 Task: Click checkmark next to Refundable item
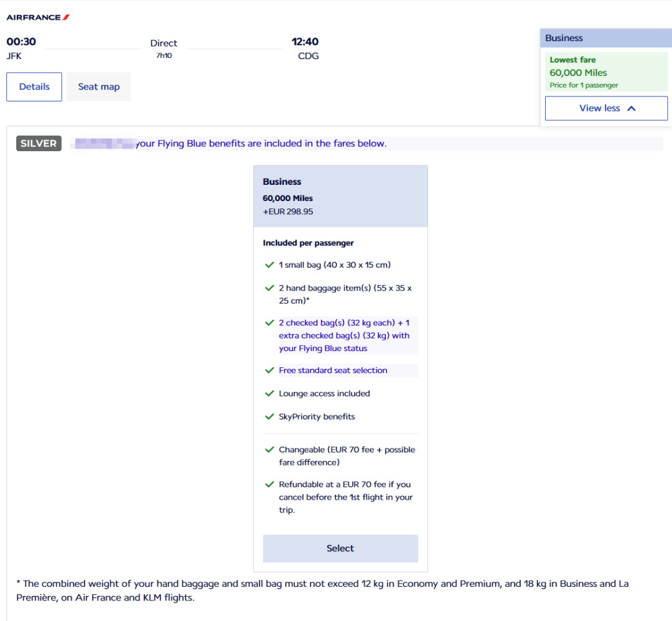[x=269, y=484]
